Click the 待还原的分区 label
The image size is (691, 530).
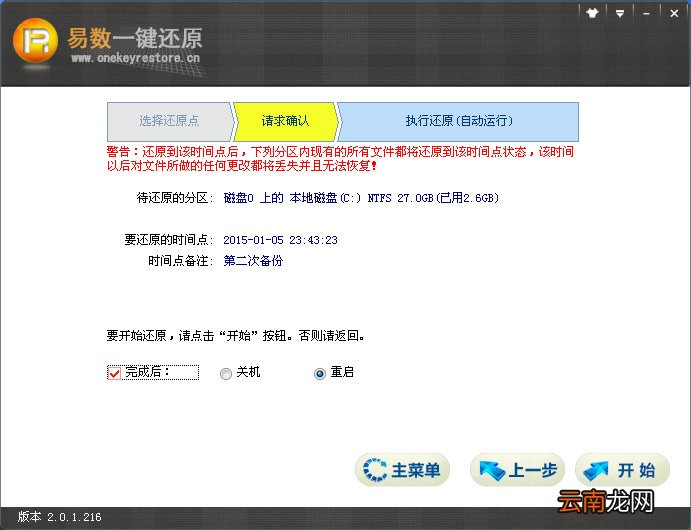pyautogui.click(x=175, y=198)
